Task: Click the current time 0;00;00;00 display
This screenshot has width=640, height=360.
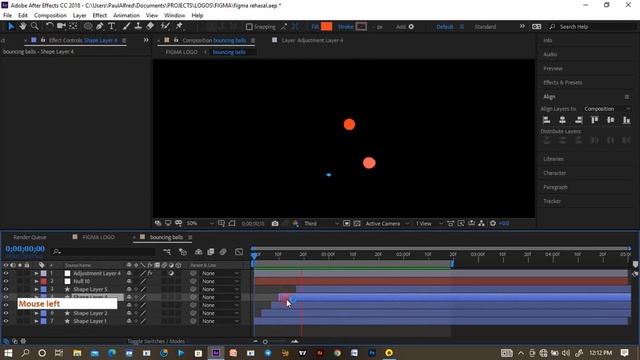Action: pyautogui.click(x=25, y=249)
